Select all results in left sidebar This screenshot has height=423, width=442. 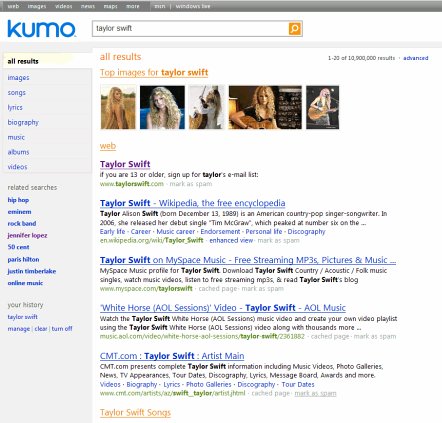coord(23,61)
